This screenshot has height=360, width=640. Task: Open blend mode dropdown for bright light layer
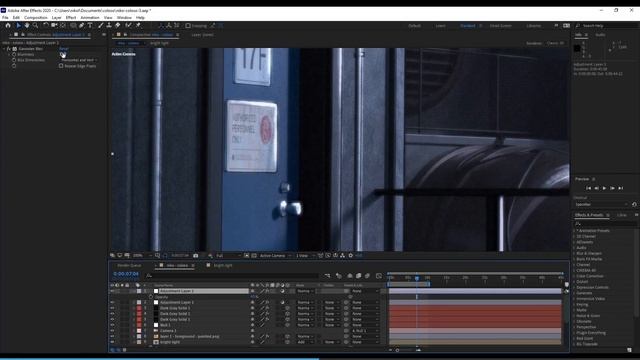[307, 342]
